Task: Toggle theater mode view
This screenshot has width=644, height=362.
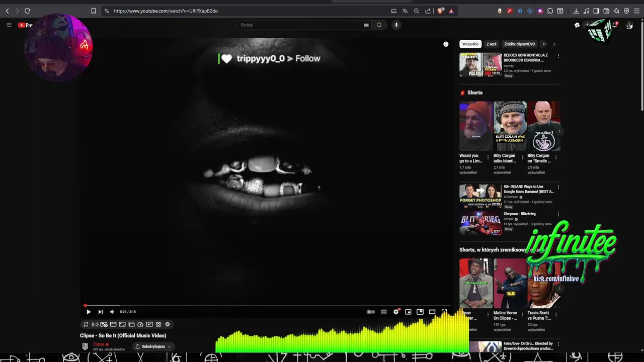Action: tap(432, 312)
